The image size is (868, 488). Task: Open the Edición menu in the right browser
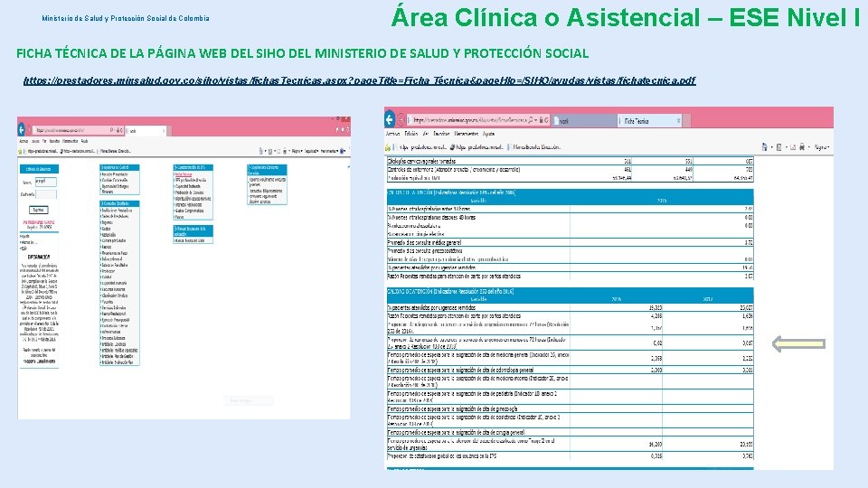pos(411,134)
